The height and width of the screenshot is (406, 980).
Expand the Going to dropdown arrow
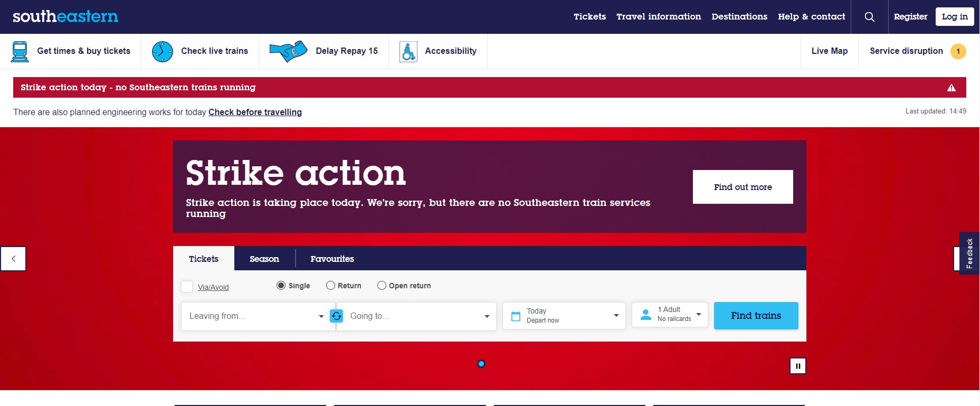pyautogui.click(x=487, y=316)
